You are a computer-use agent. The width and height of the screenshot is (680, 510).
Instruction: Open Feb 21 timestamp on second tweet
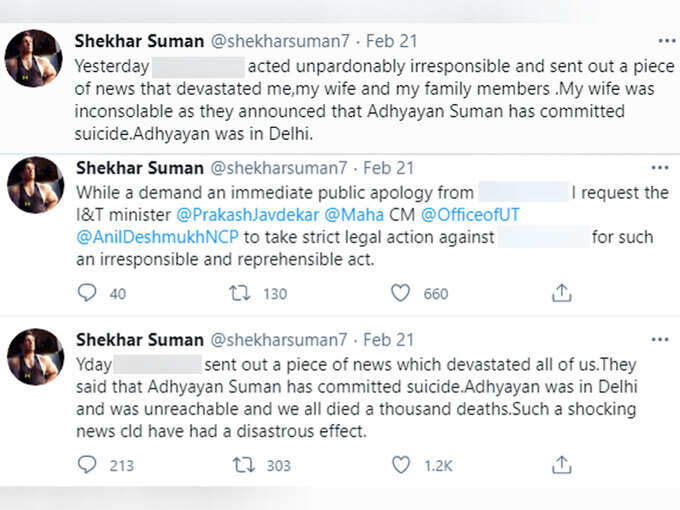coord(389,168)
